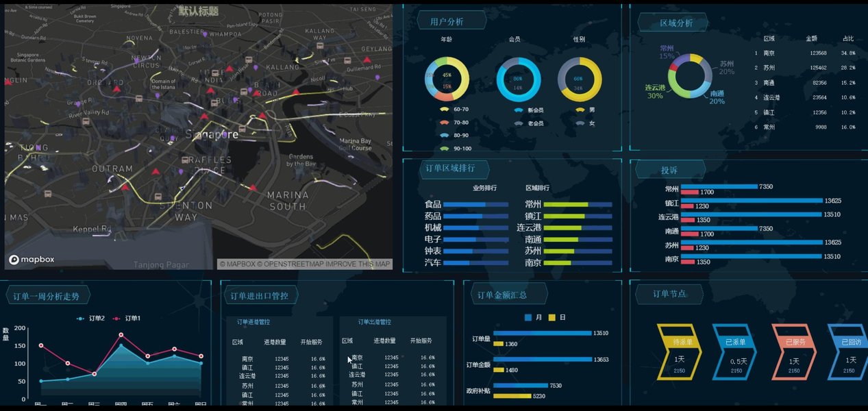Toggle the 订单1 line in chart legend
The width and height of the screenshot is (868, 411).
pos(126,319)
